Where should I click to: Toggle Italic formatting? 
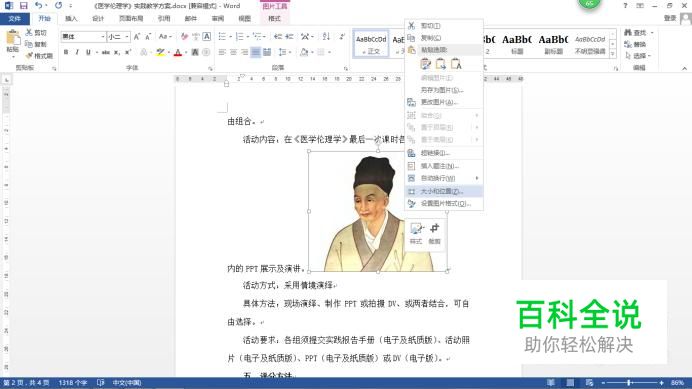77,53
